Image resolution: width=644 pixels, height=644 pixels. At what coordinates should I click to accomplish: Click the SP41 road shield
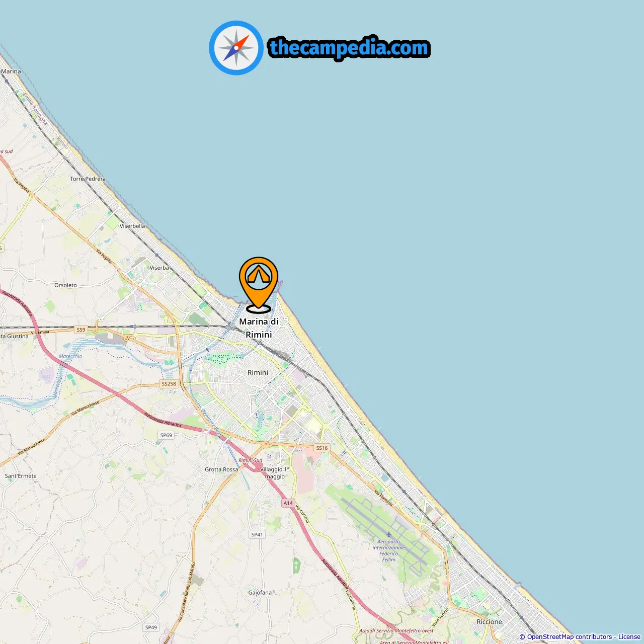coord(257,535)
